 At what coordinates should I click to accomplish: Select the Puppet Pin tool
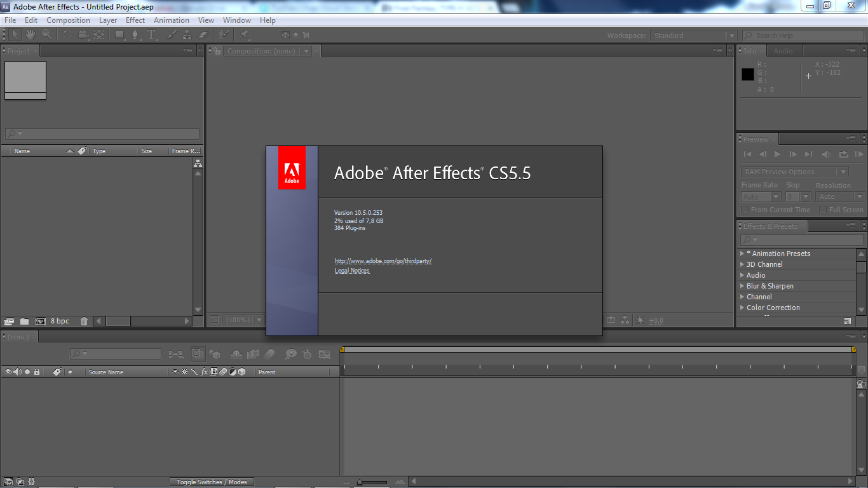coord(245,35)
